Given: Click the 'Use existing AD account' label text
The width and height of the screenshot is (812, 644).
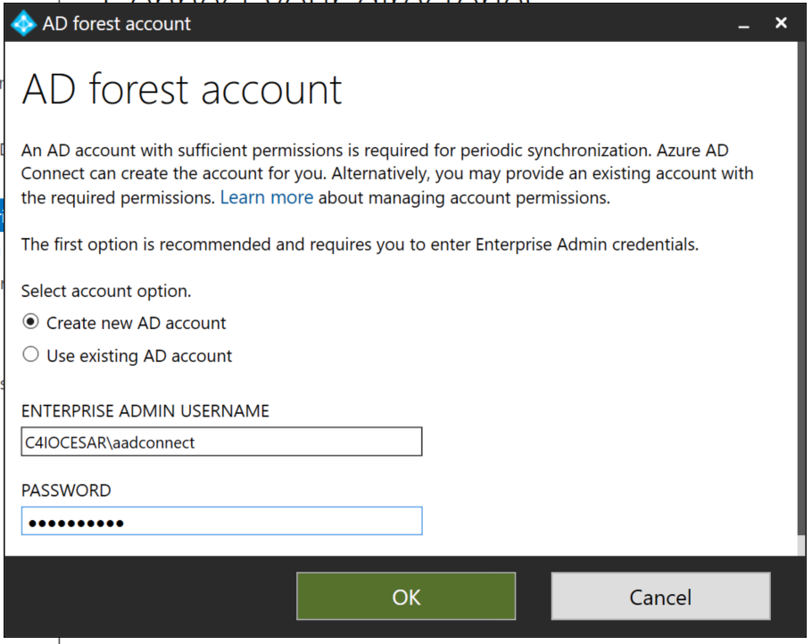Looking at the screenshot, I should pos(139,356).
